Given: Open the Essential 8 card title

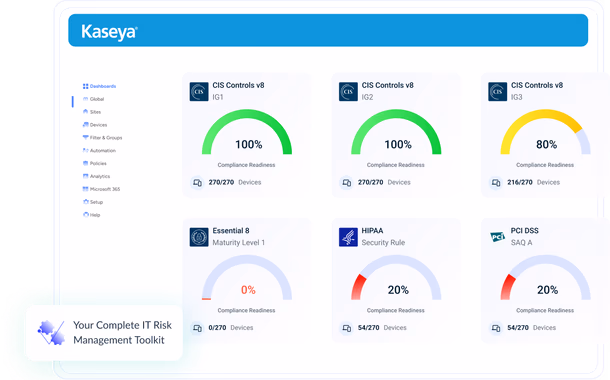Looking at the screenshot, I should (231, 231).
